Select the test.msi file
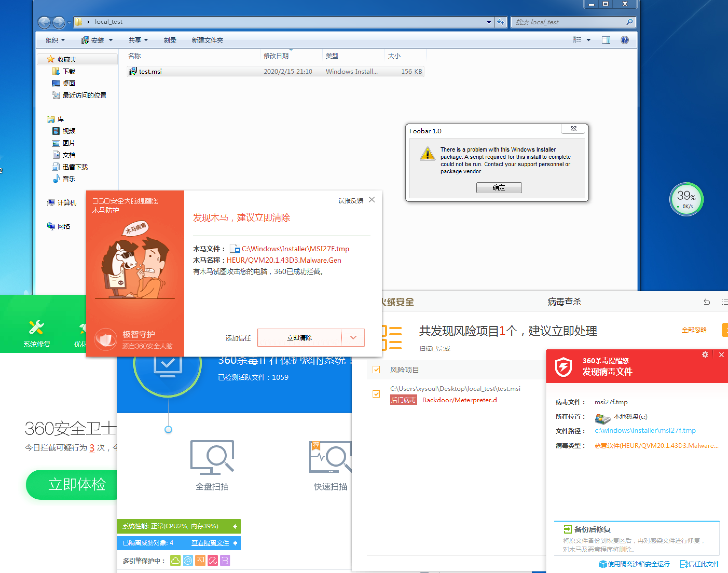 (275, 71)
